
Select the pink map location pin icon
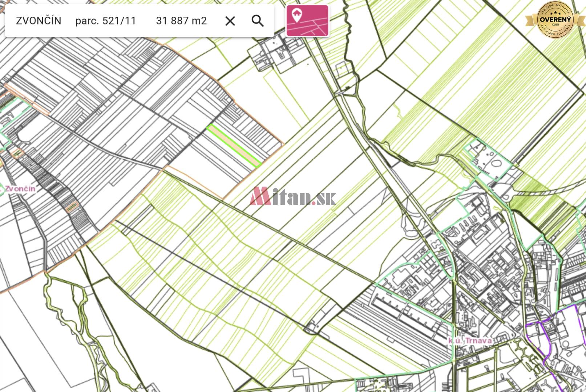[308, 21]
